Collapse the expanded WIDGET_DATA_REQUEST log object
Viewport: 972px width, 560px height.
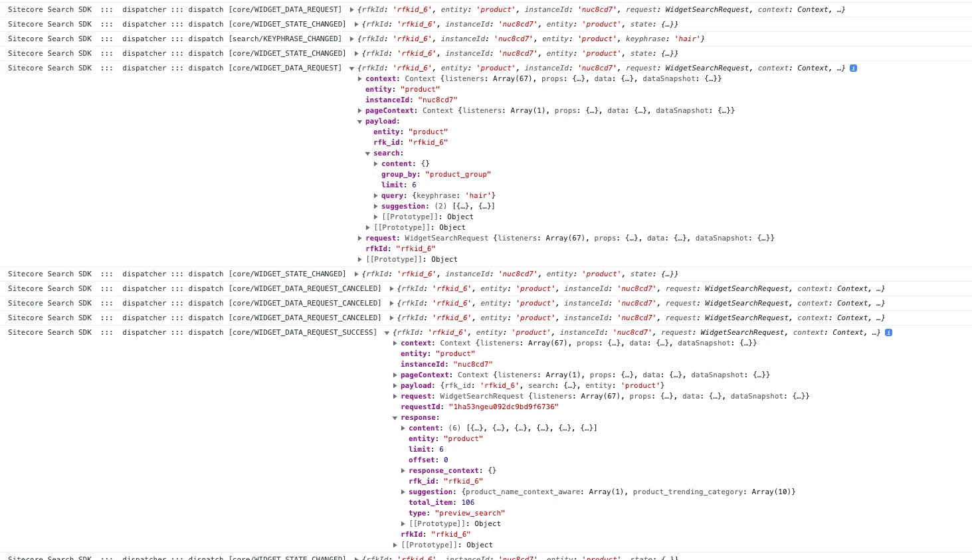pyautogui.click(x=352, y=68)
